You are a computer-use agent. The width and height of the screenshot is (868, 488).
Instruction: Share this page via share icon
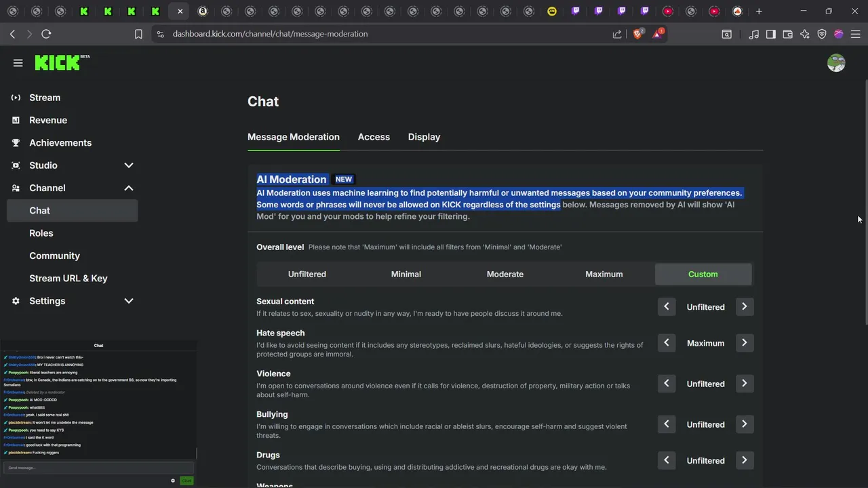pos(617,34)
